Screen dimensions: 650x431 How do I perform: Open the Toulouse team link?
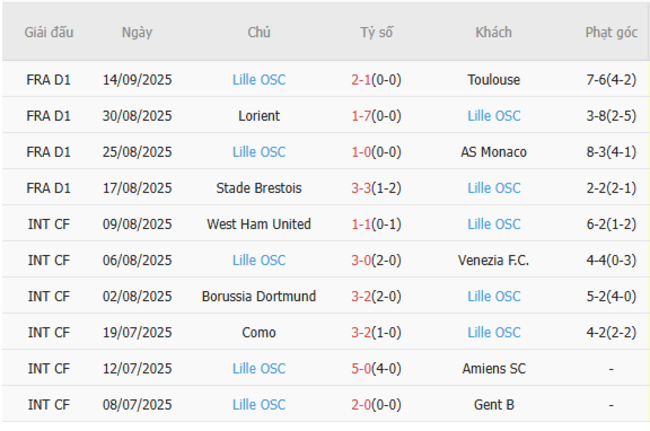[x=493, y=80]
